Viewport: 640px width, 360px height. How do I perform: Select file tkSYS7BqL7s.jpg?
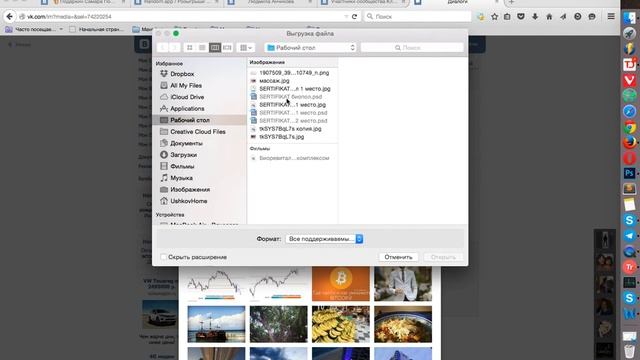(282, 137)
